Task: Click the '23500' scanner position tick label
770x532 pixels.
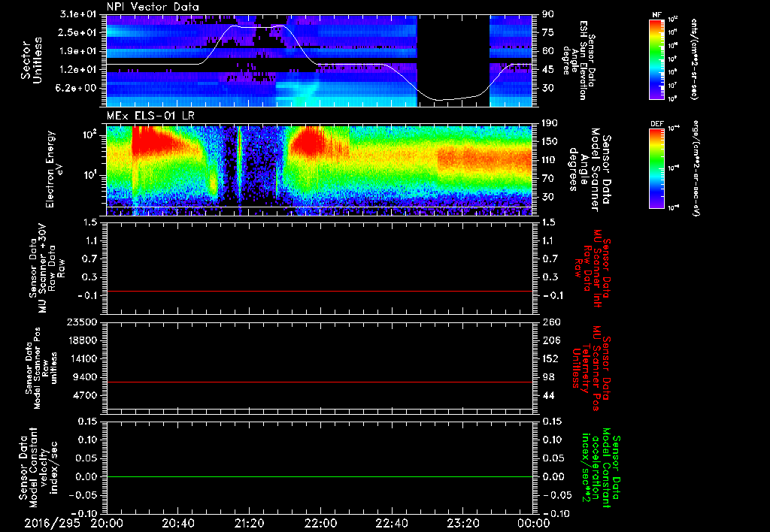Action: pos(81,322)
